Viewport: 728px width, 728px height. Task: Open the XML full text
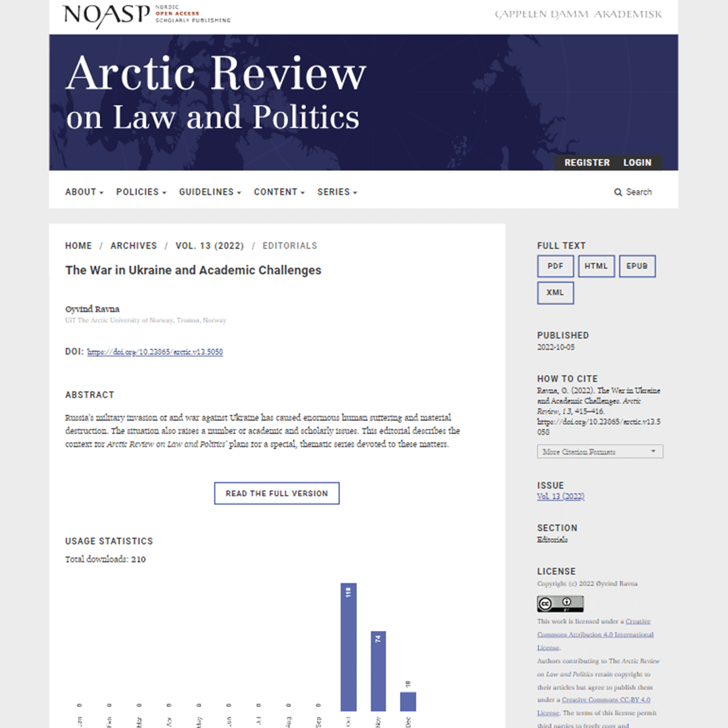click(555, 292)
